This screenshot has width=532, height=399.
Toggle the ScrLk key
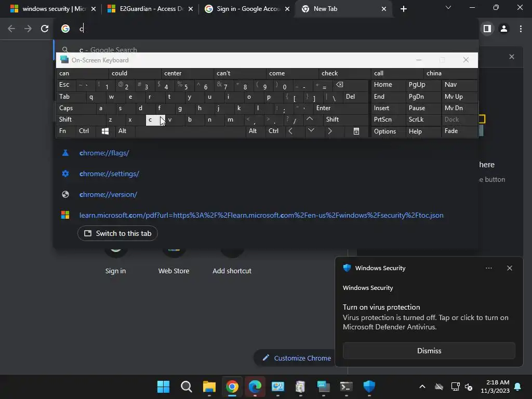423,119
